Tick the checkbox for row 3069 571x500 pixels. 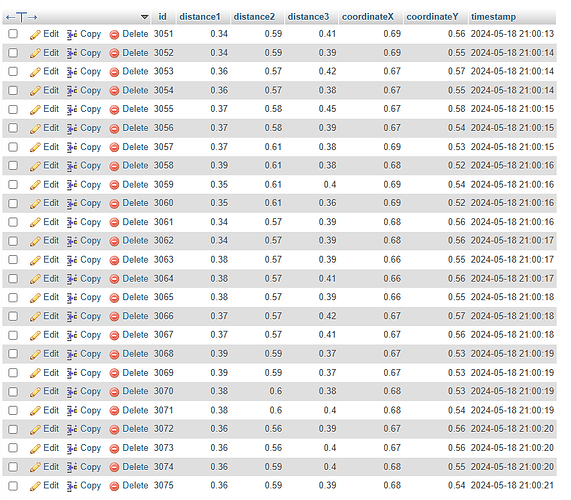[x=13, y=373]
